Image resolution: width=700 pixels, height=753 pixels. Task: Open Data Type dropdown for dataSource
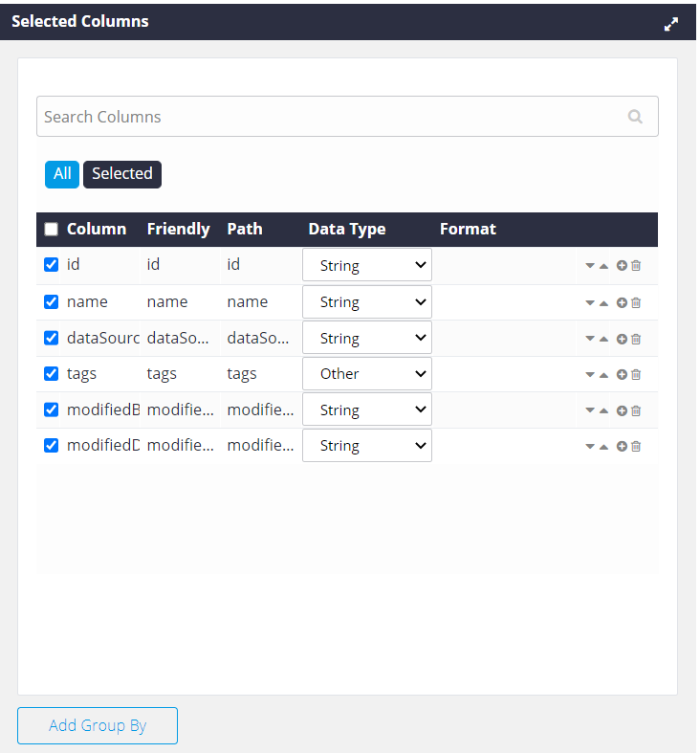pyautogui.click(x=367, y=338)
